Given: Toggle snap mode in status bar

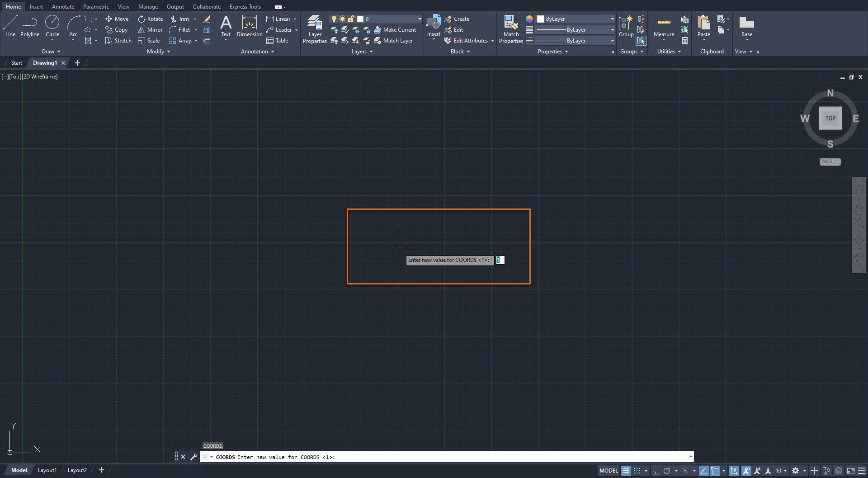Looking at the screenshot, I should point(637,470).
